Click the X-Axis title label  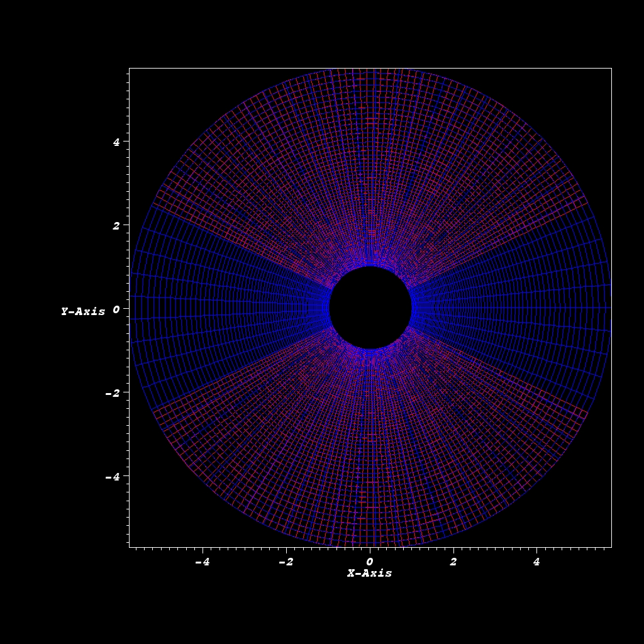click(369, 573)
